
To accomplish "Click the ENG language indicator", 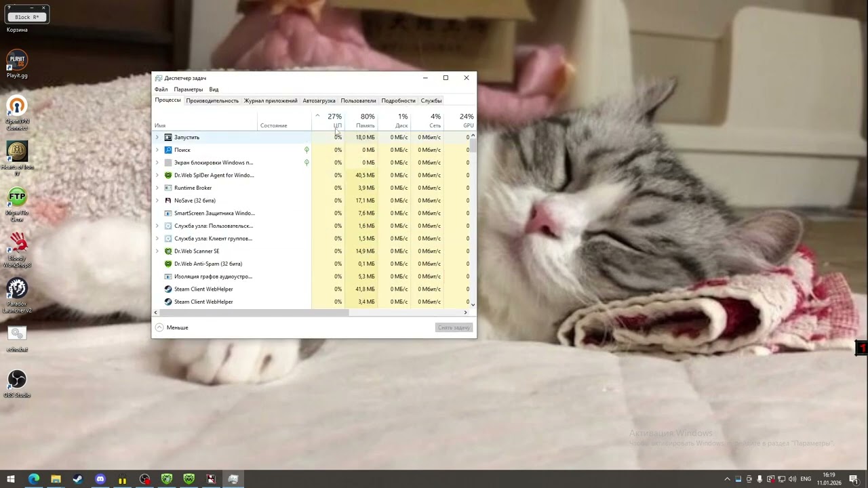I will [806, 479].
